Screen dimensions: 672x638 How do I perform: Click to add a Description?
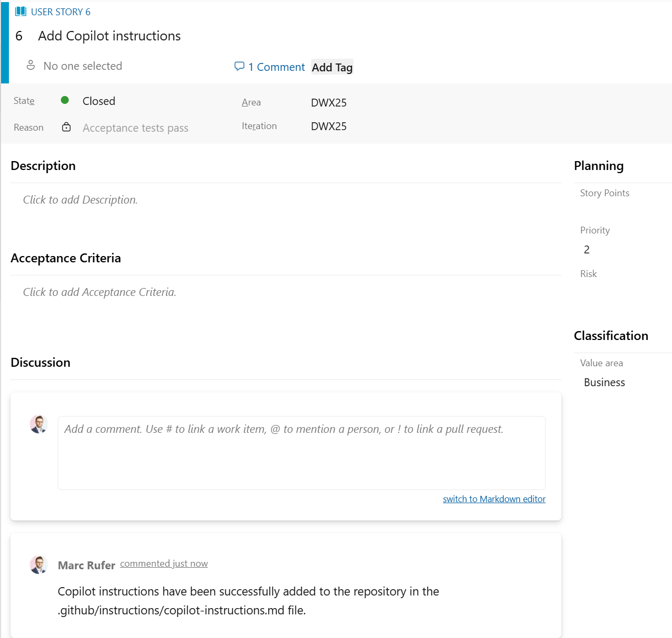pyautogui.click(x=80, y=199)
